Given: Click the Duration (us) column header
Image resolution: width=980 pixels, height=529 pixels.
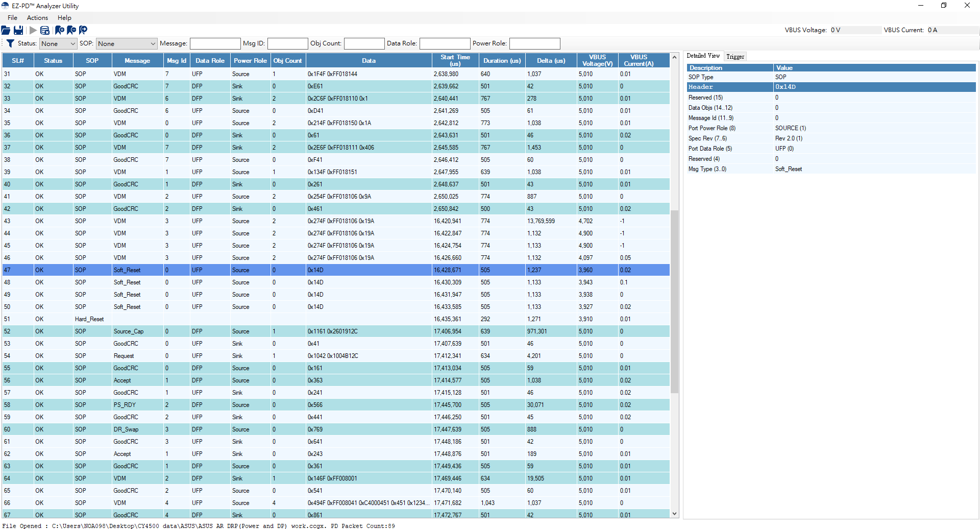Looking at the screenshot, I should [502, 60].
